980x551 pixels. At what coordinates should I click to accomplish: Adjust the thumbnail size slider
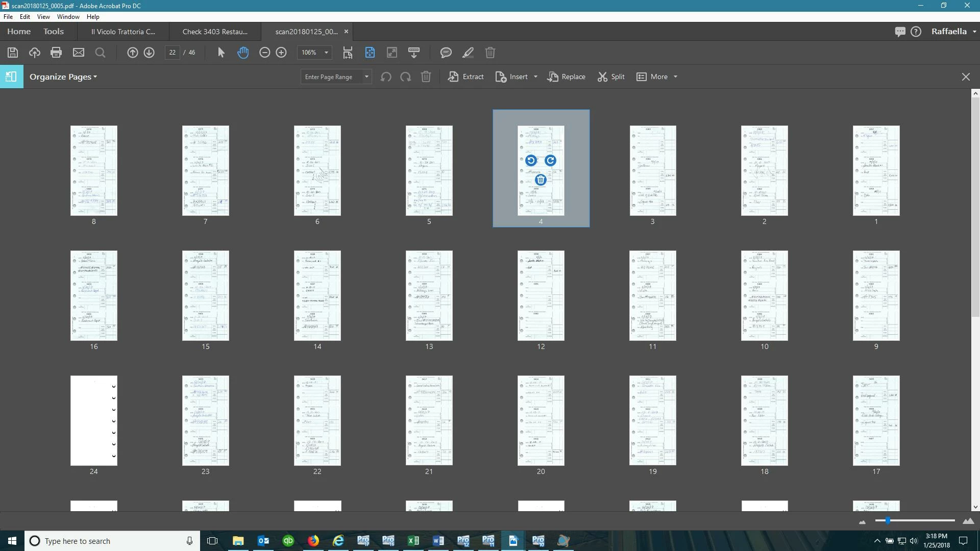[x=888, y=521]
